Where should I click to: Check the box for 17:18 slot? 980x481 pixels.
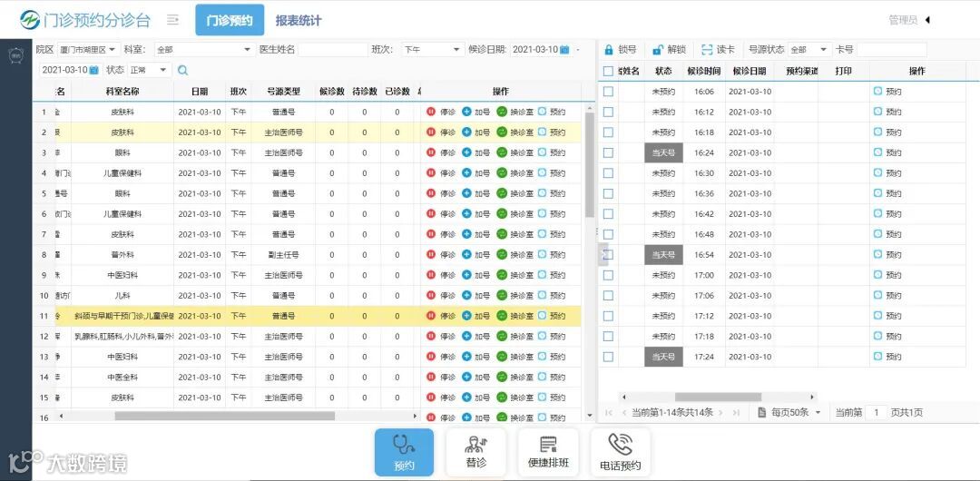pos(608,336)
